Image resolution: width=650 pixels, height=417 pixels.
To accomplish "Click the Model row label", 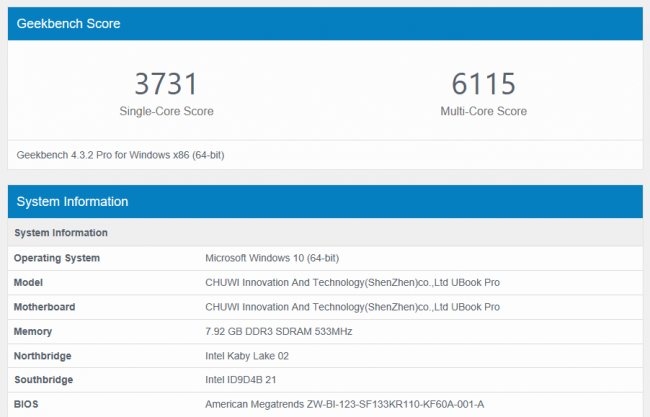I will 28,283.
